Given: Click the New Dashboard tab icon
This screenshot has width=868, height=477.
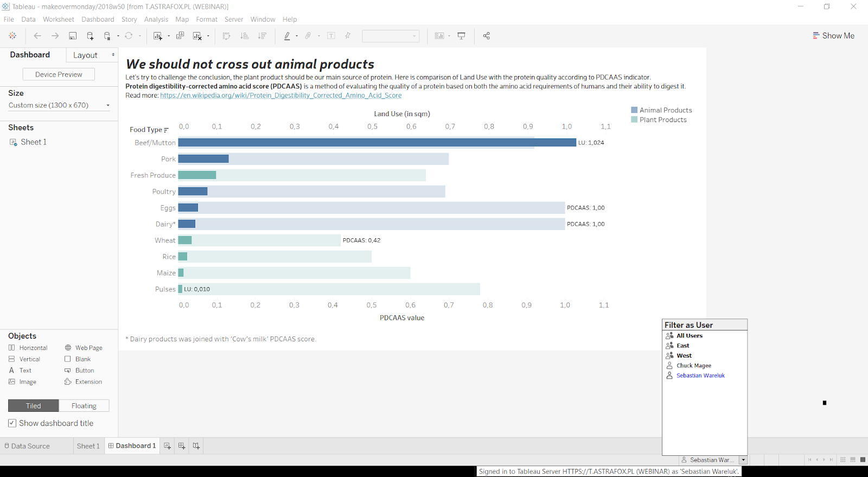Looking at the screenshot, I should 182,446.
